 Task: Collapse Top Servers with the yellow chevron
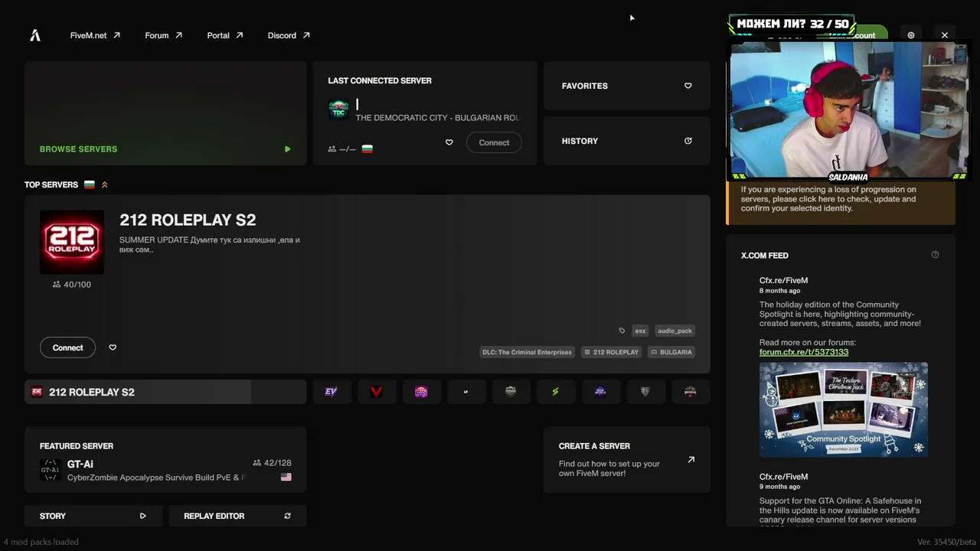(105, 184)
